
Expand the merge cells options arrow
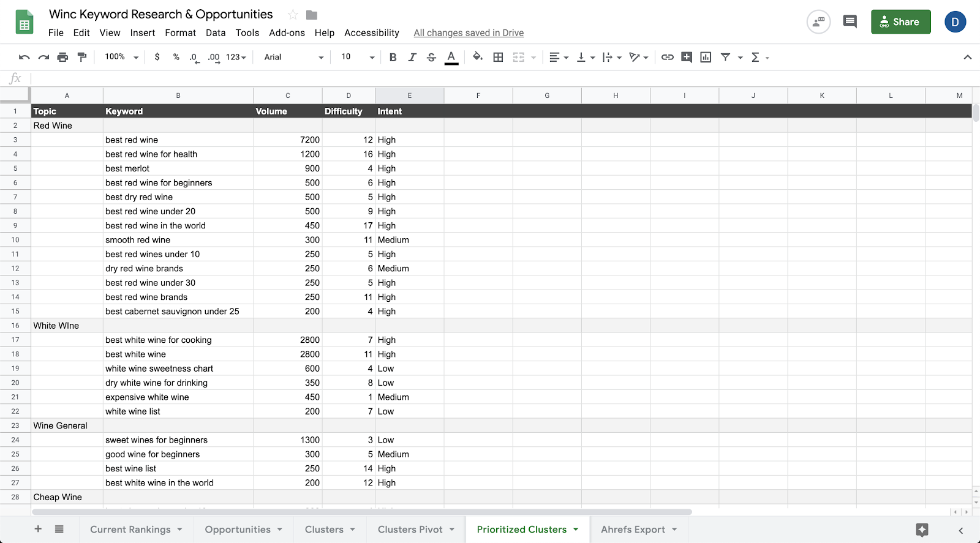pos(533,58)
